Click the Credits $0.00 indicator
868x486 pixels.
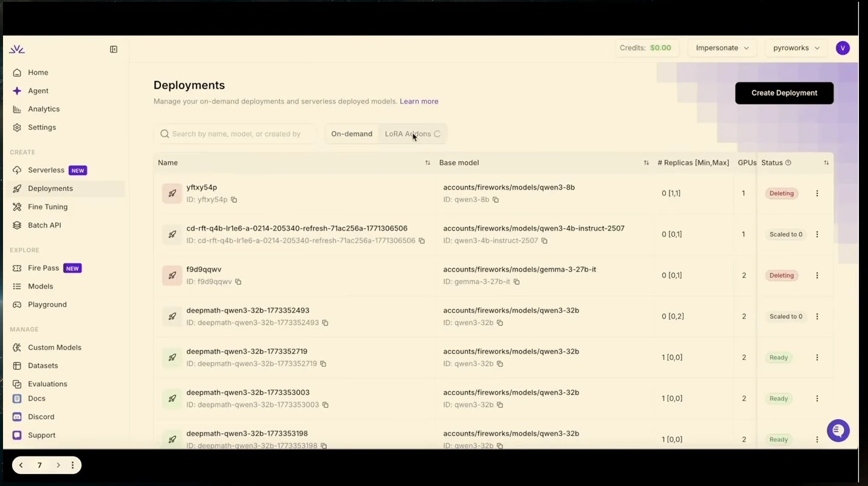(x=647, y=48)
